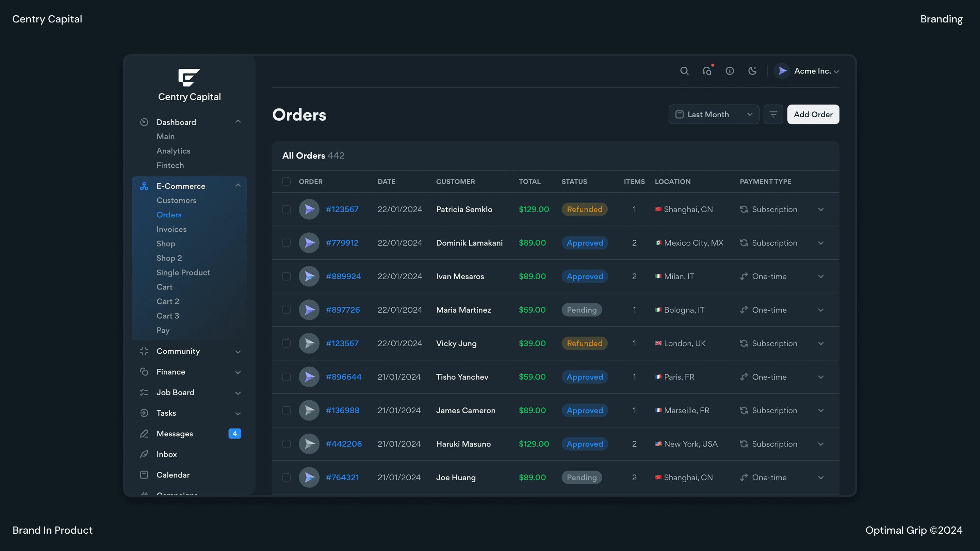Click the Calendar icon in sidebar
The height and width of the screenshot is (551, 980).
pos(144,474)
